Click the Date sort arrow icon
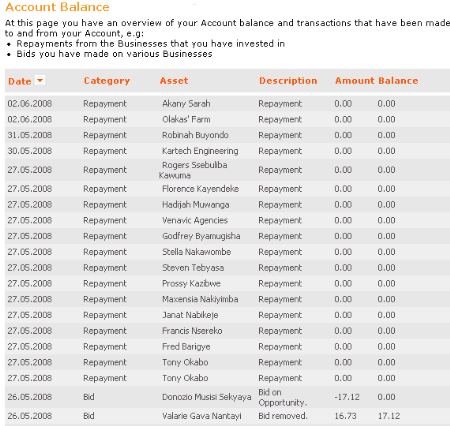This screenshot has height=426, width=450. pos(40,80)
